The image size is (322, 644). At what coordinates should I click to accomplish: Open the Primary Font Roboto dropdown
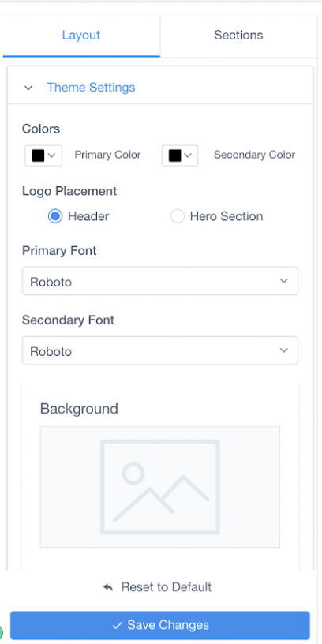(x=159, y=281)
